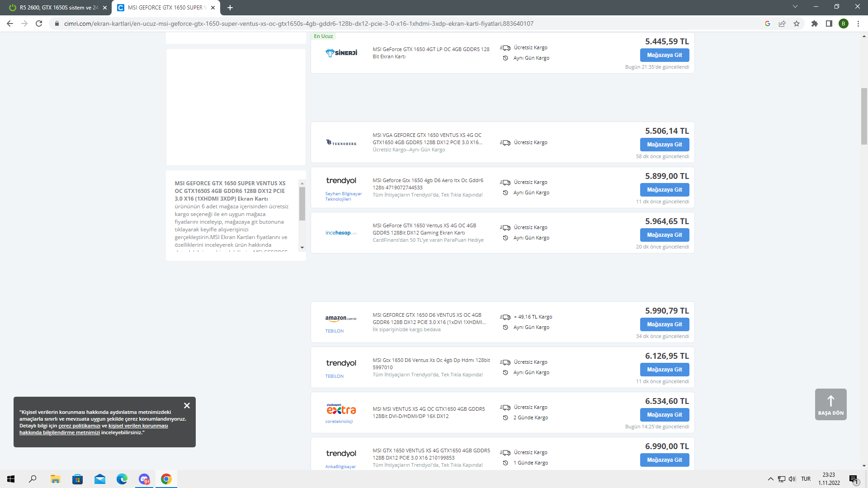Screen dimensions: 868x488
Task: Open a new browser tab
Action: pyautogui.click(x=230, y=8)
